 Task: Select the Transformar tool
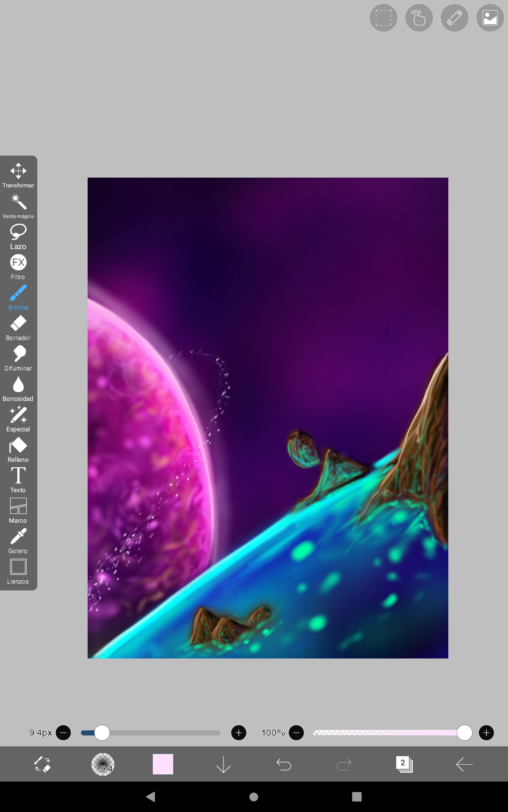[x=18, y=176]
